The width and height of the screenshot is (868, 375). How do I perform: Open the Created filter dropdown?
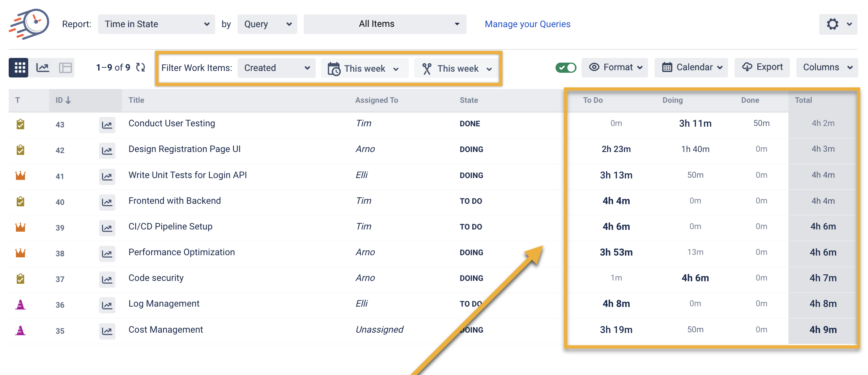click(x=276, y=68)
